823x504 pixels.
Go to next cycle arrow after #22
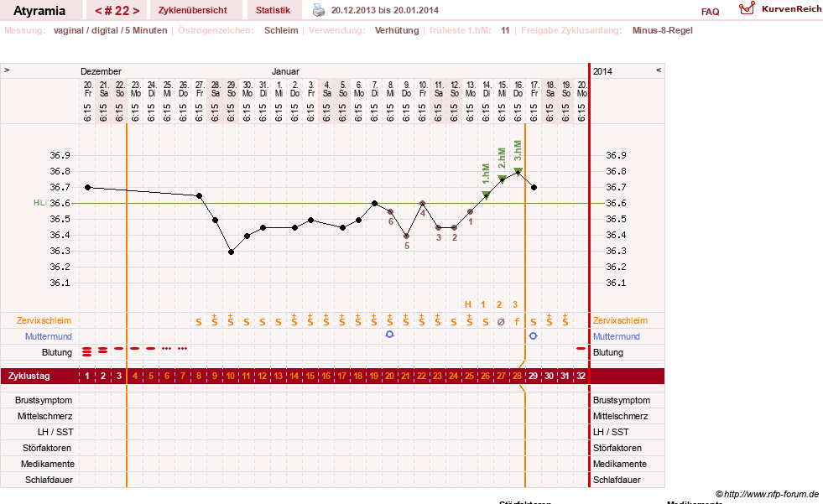pyautogui.click(x=136, y=11)
